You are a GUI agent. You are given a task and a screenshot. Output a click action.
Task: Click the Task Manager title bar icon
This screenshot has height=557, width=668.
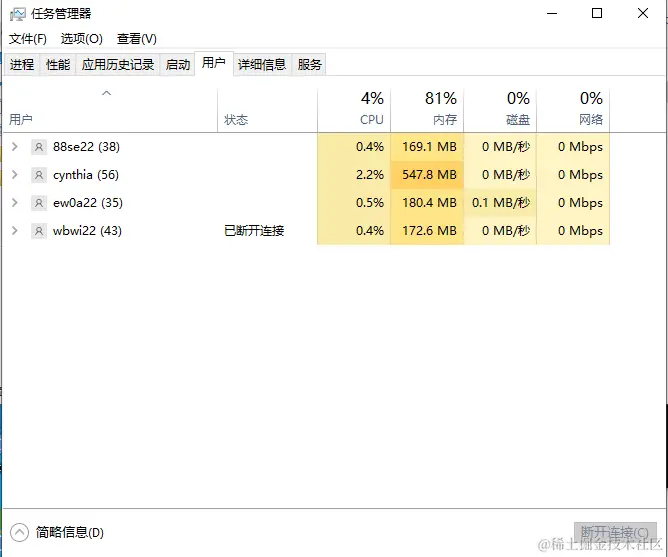pos(17,14)
